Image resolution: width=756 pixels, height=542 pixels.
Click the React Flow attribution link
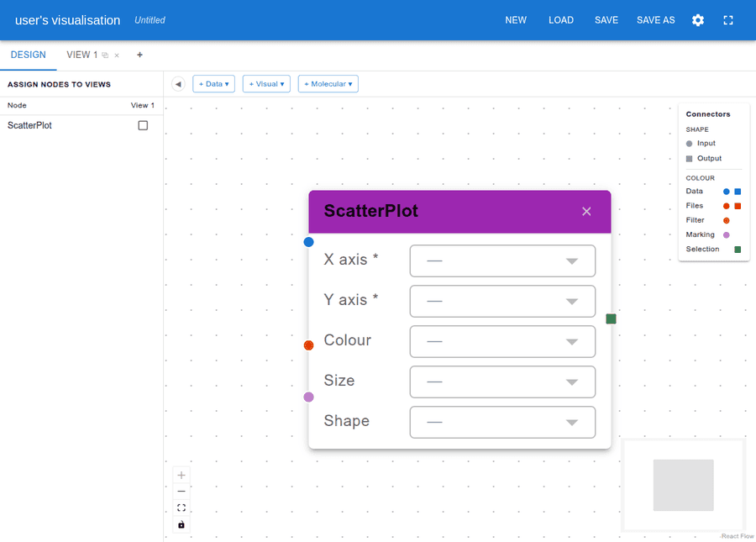738,536
